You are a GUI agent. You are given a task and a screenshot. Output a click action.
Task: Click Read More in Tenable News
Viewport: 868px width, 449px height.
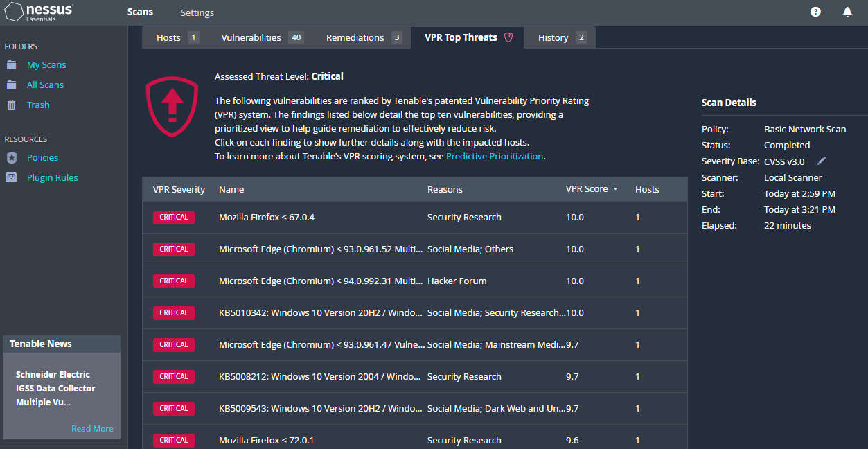[x=92, y=428]
